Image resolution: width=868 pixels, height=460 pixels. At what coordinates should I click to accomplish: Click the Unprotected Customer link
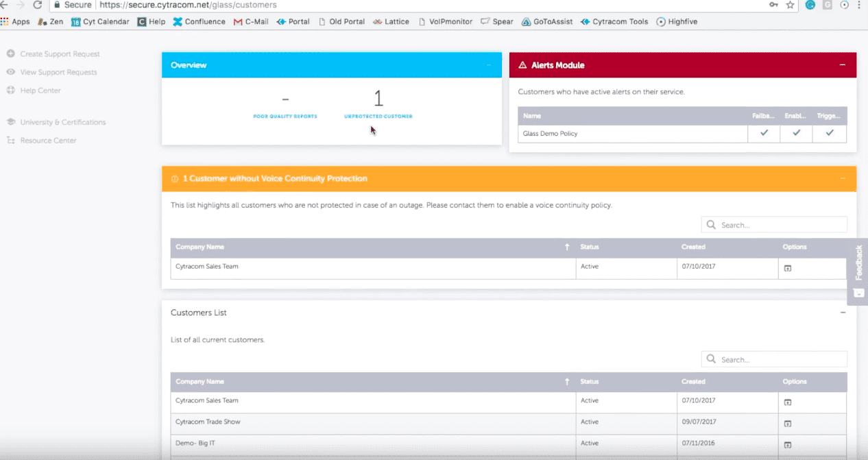[x=378, y=117]
